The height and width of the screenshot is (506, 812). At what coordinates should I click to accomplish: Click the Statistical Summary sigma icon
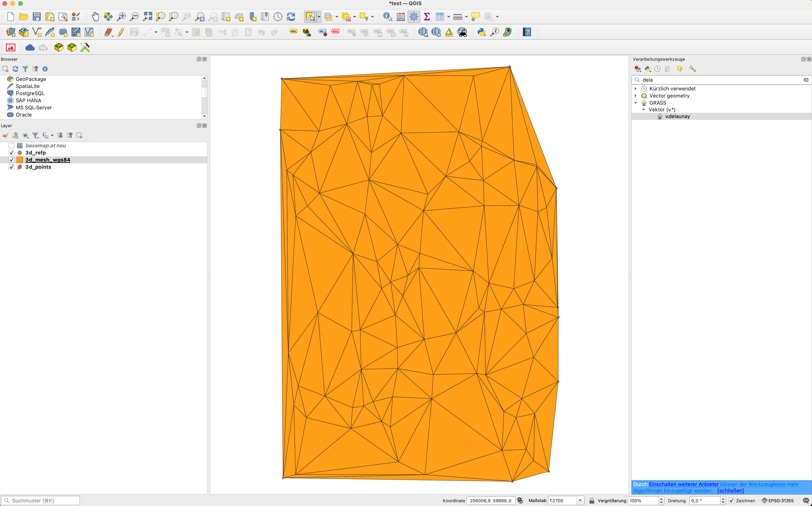pos(427,16)
